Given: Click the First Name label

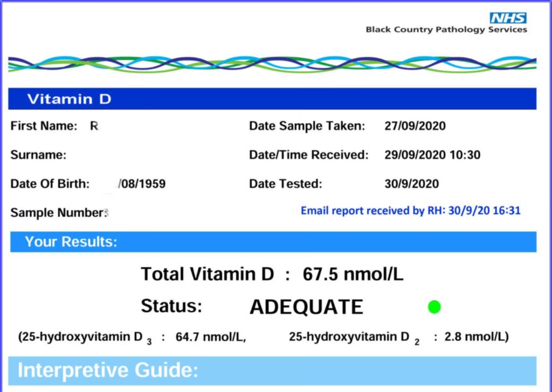Looking at the screenshot, I should click(x=44, y=126).
